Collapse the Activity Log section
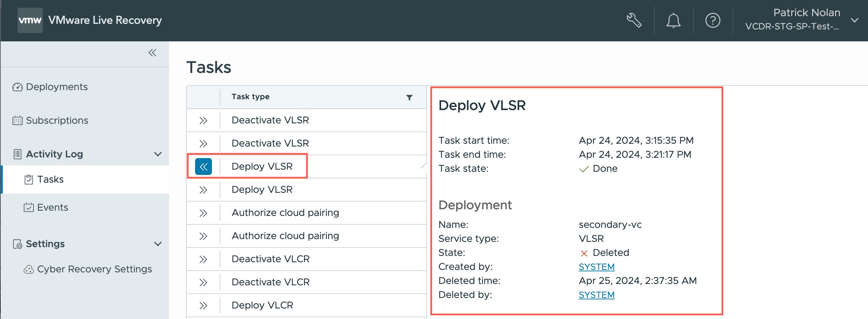The width and height of the screenshot is (868, 319). (x=158, y=154)
